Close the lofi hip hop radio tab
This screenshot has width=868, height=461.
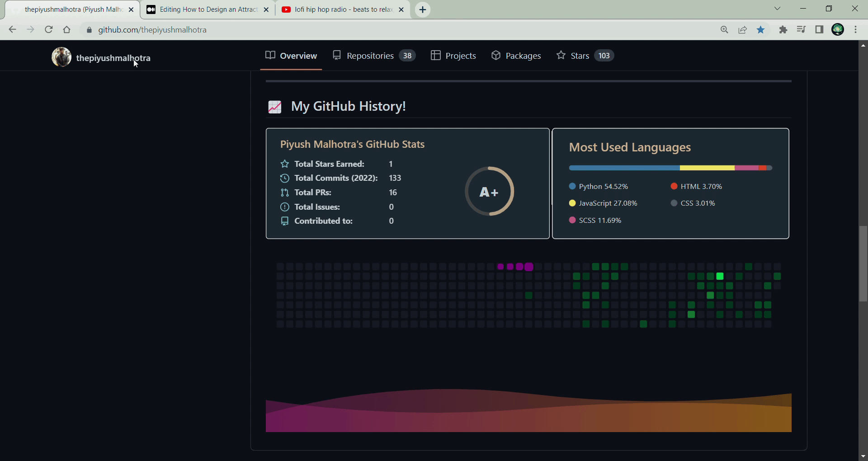pos(401,9)
